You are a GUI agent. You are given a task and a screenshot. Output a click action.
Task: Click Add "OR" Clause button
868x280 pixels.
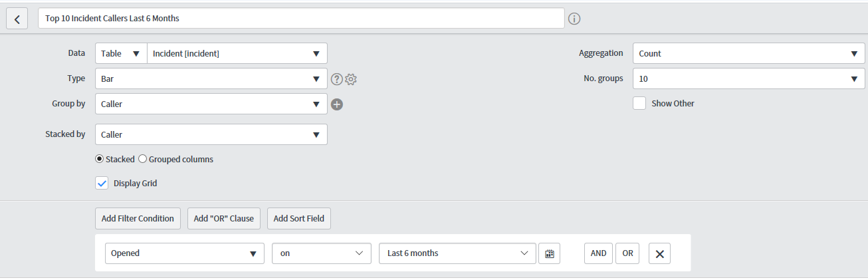pyautogui.click(x=224, y=218)
